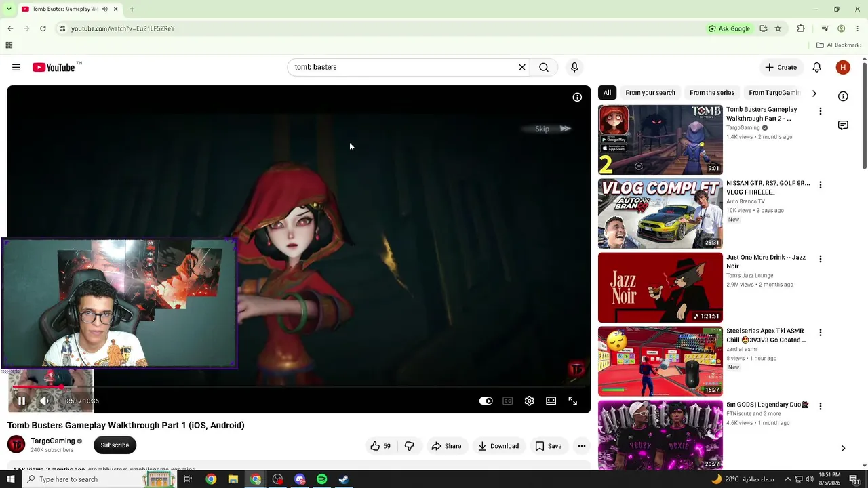Subscribe to TargoGaming

point(115,445)
